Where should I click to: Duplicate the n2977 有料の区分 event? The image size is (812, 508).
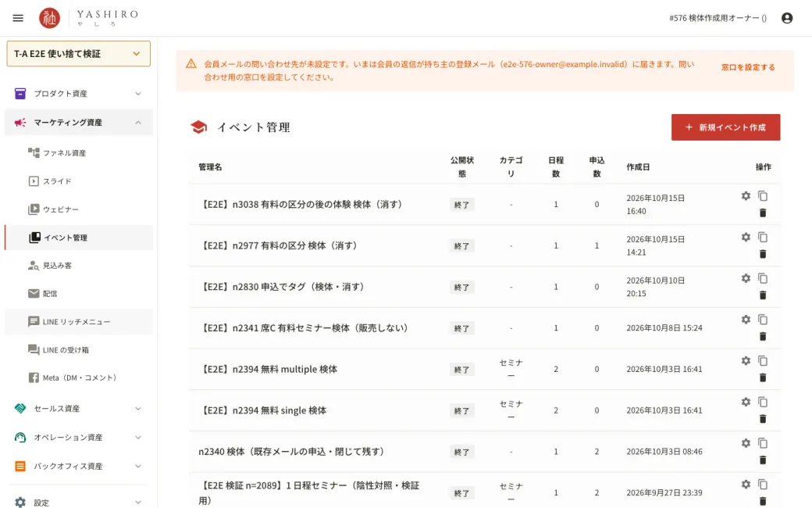coord(763,237)
